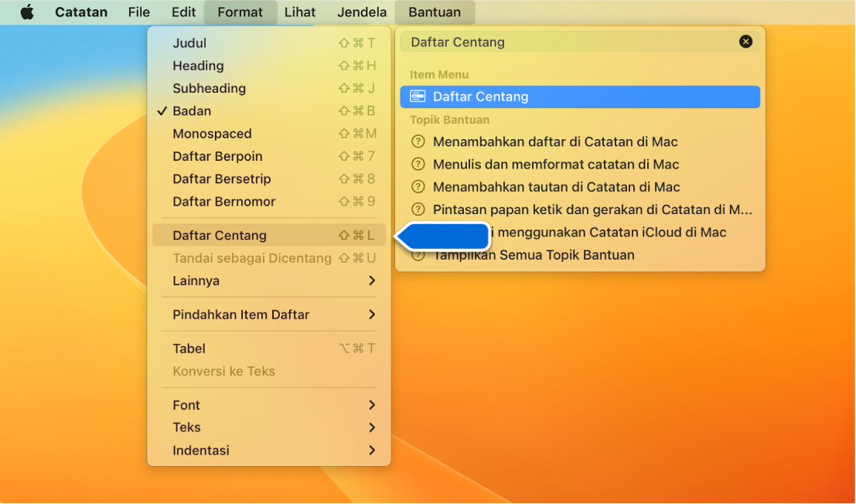Open the Catatan app menu
This screenshot has height=504, width=856.
(x=80, y=12)
